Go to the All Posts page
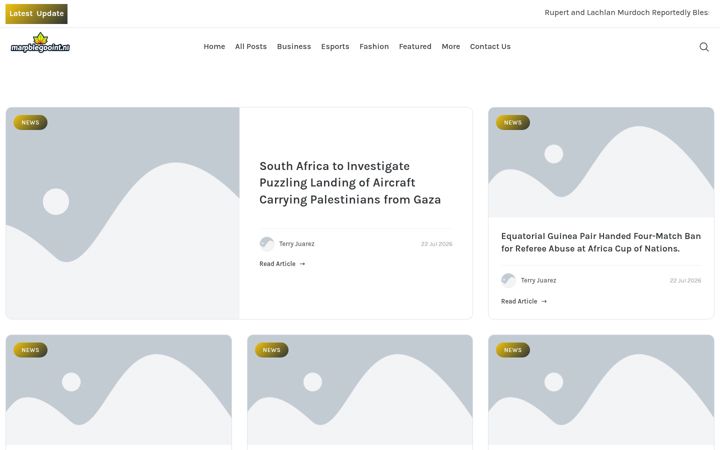Image resolution: width=720 pixels, height=450 pixels. click(x=251, y=46)
